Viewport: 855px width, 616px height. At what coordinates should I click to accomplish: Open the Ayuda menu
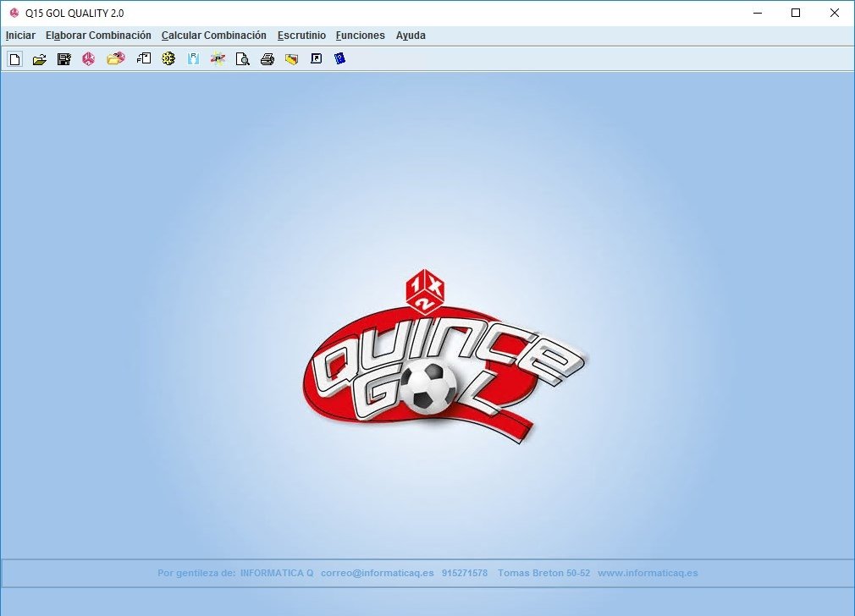point(411,36)
